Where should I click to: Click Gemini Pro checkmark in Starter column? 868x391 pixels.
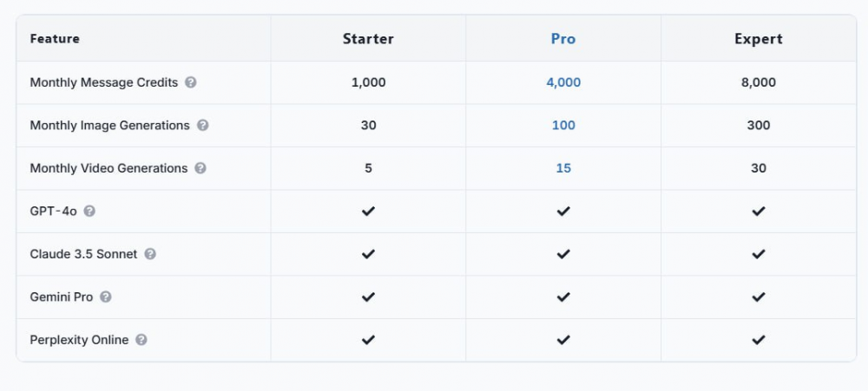pos(368,297)
